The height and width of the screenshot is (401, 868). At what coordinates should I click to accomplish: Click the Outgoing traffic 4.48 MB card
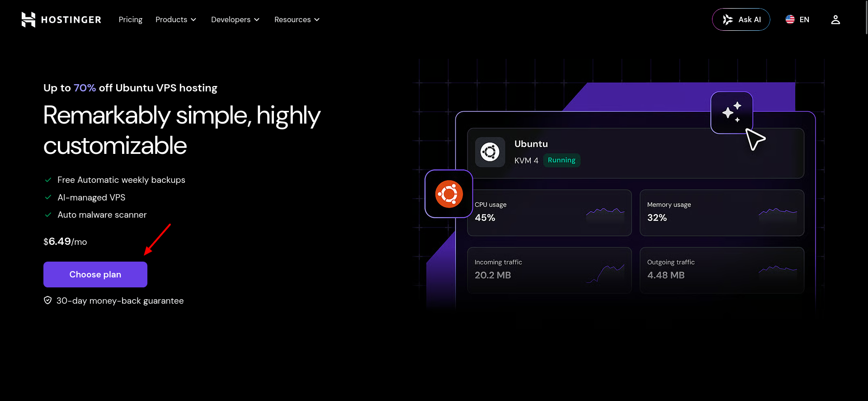pyautogui.click(x=722, y=270)
